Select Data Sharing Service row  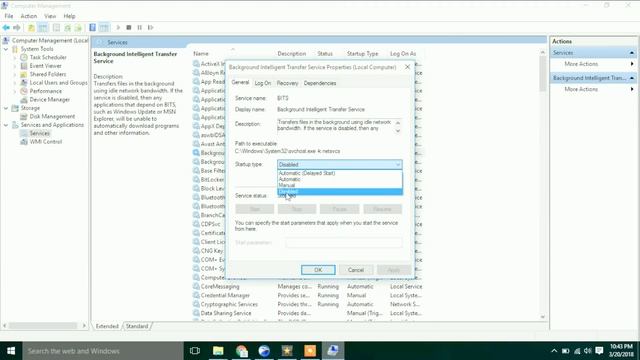(307, 313)
